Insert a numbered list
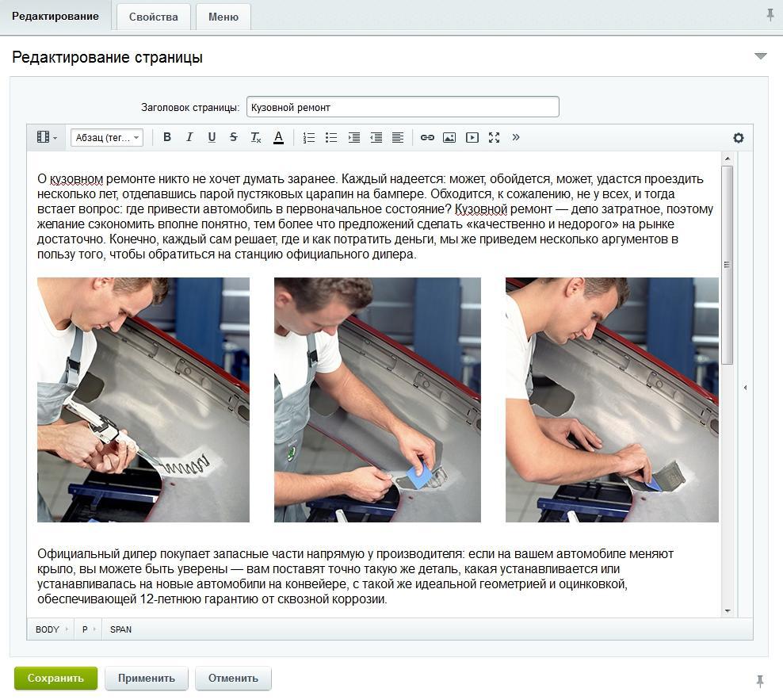Screen dimensions: 783x700 point(309,137)
